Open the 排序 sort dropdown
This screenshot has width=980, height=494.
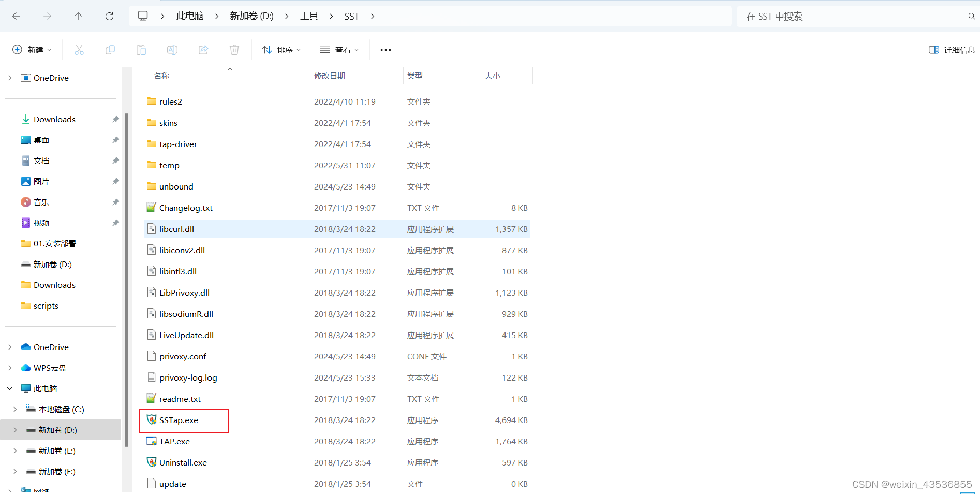(x=281, y=50)
